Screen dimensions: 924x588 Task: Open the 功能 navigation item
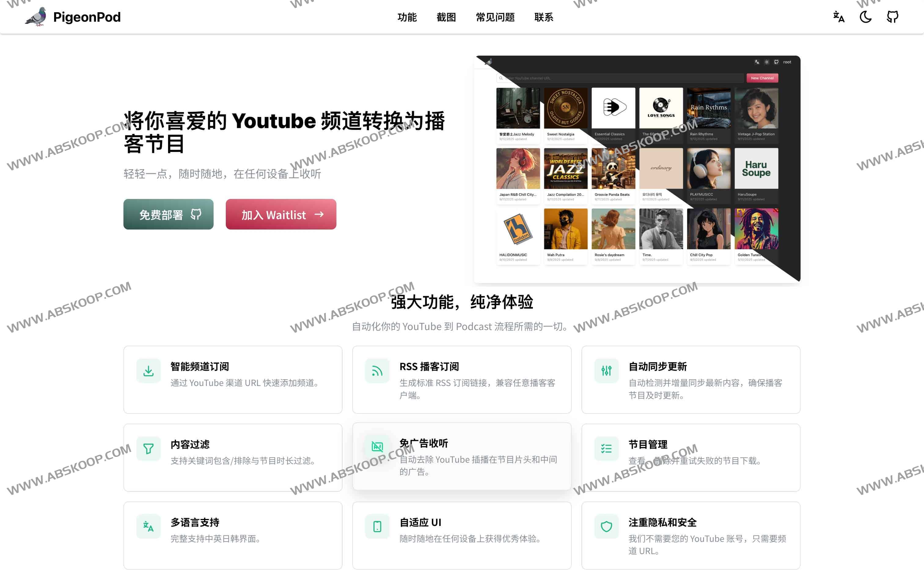click(x=407, y=17)
